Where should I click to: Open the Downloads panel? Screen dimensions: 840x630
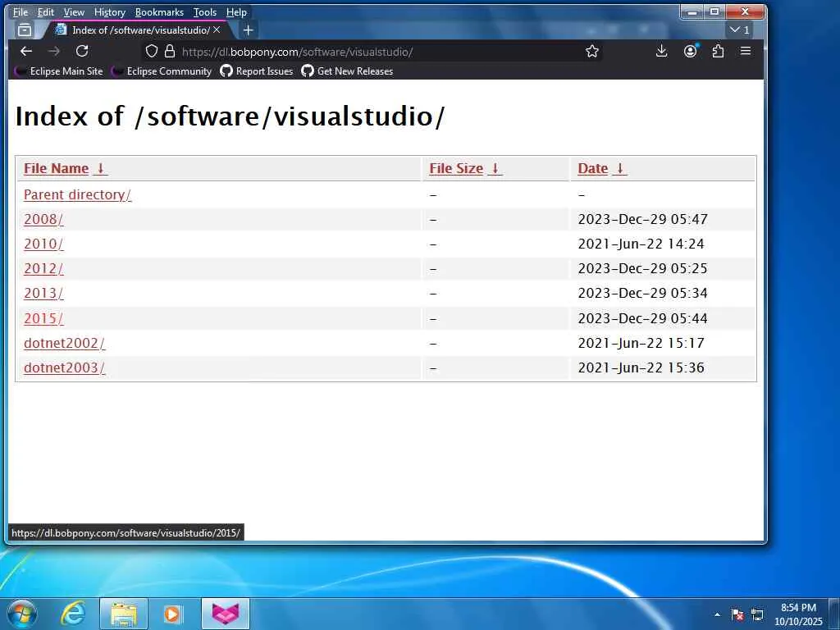(662, 52)
